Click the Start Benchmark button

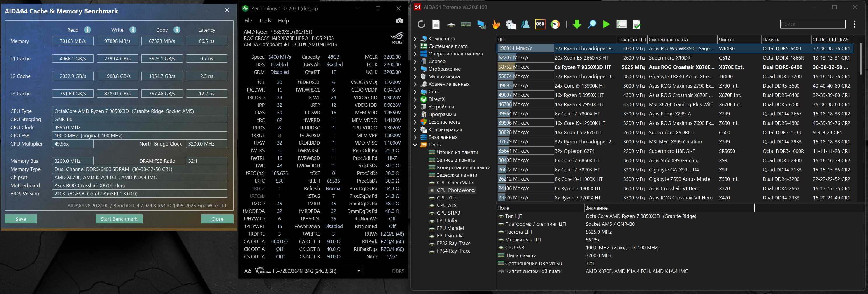119,219
